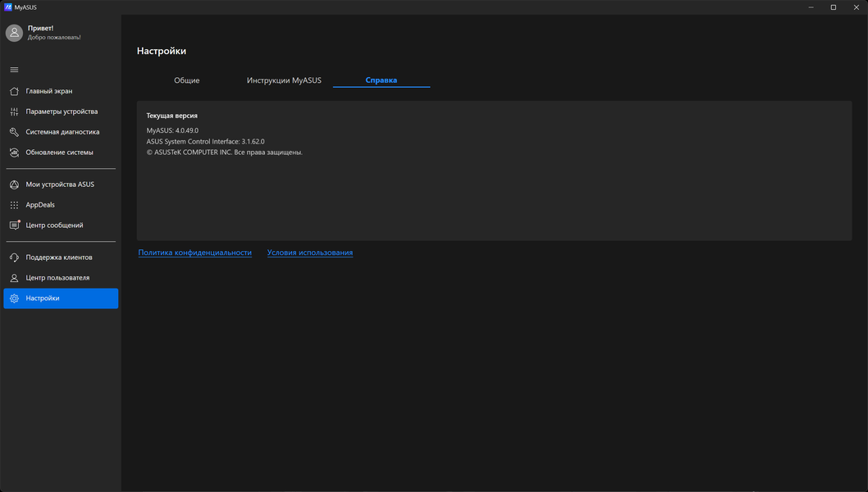Select Мои устройства ASUS label
This screenshot has height=492, width=868.
coord(60,184)
